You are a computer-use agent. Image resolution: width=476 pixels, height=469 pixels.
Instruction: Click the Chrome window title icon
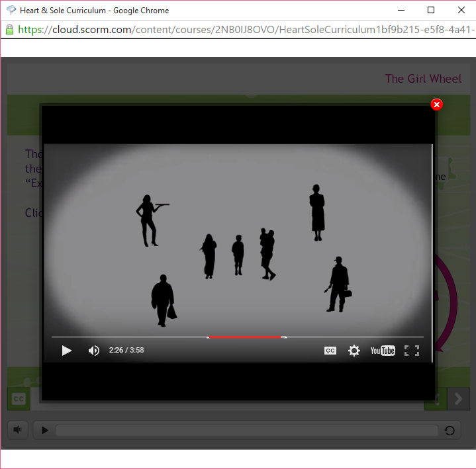tap(11, 10)
